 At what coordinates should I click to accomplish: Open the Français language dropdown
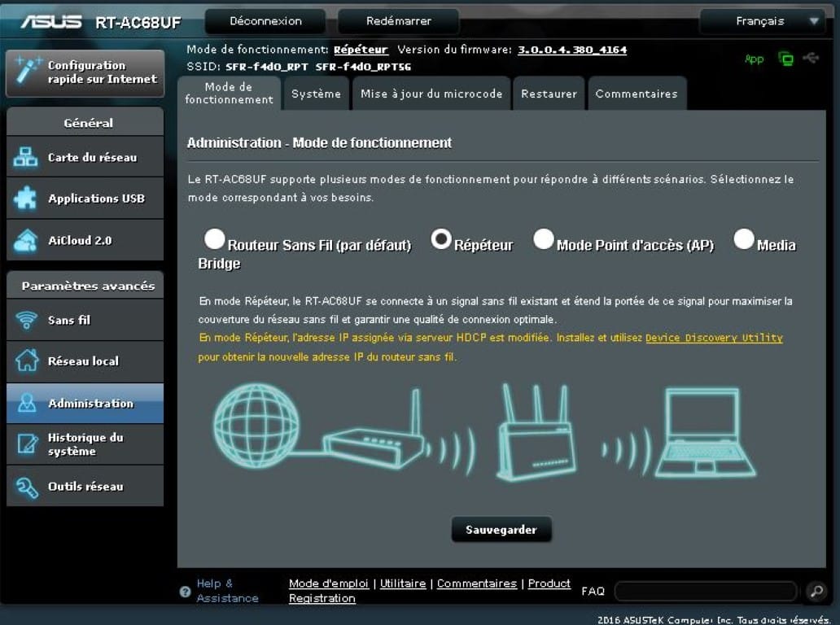tap(763, 21)
